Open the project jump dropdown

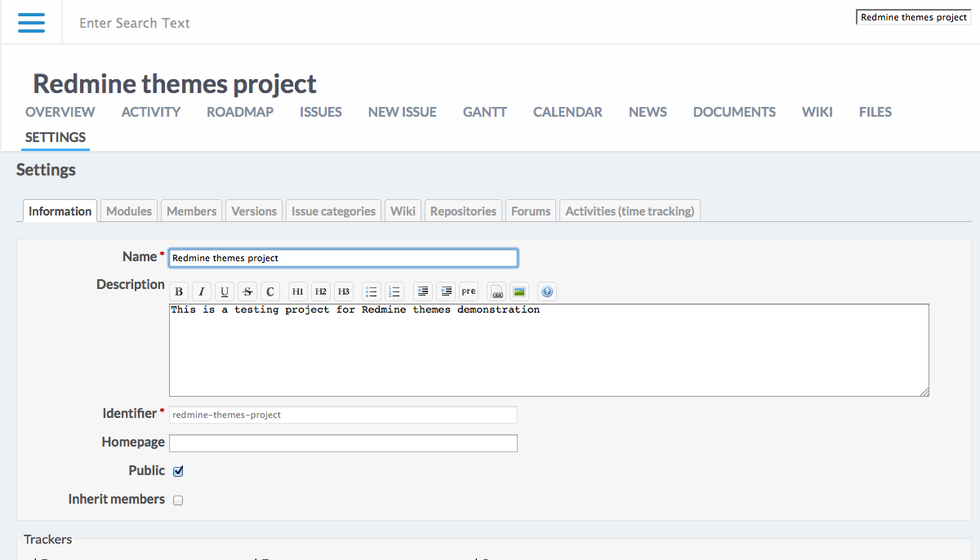coord(914,17)
